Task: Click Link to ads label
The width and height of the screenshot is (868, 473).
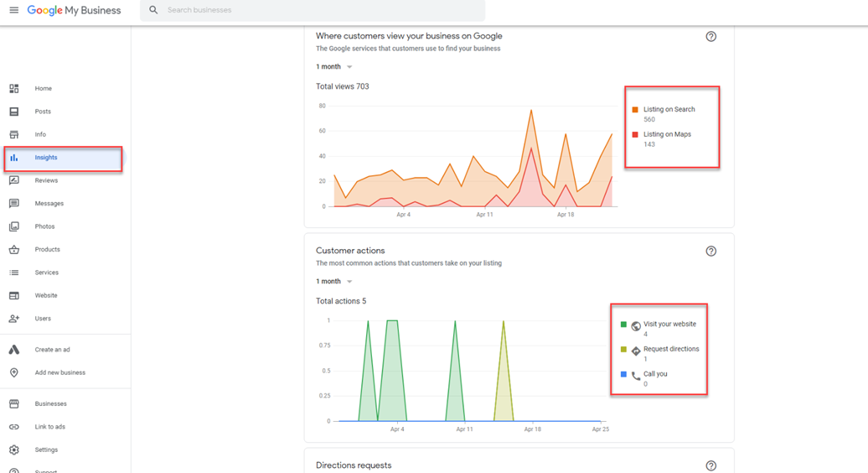Action: pos(49,427)
